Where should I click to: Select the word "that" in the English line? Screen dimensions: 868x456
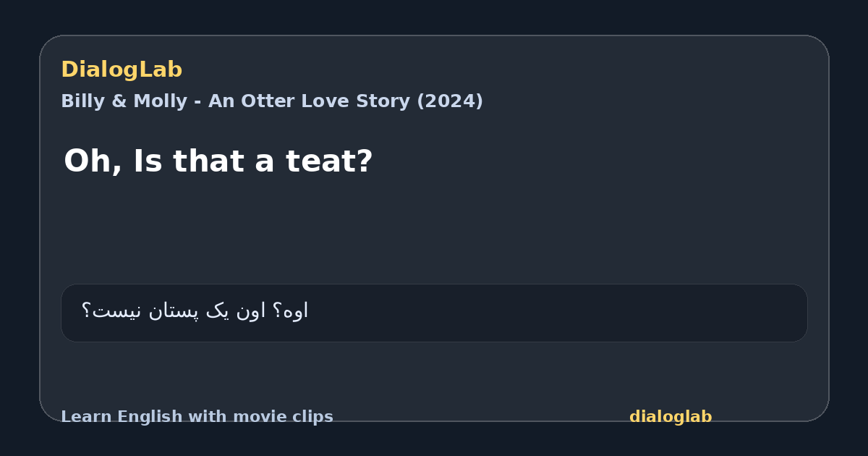tap(208, 161)
